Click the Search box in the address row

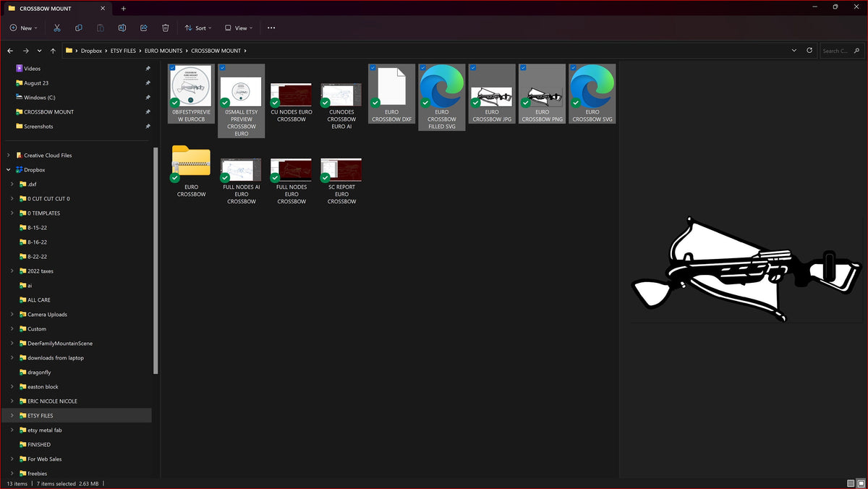pyautogui.click(x=842, y=51)
